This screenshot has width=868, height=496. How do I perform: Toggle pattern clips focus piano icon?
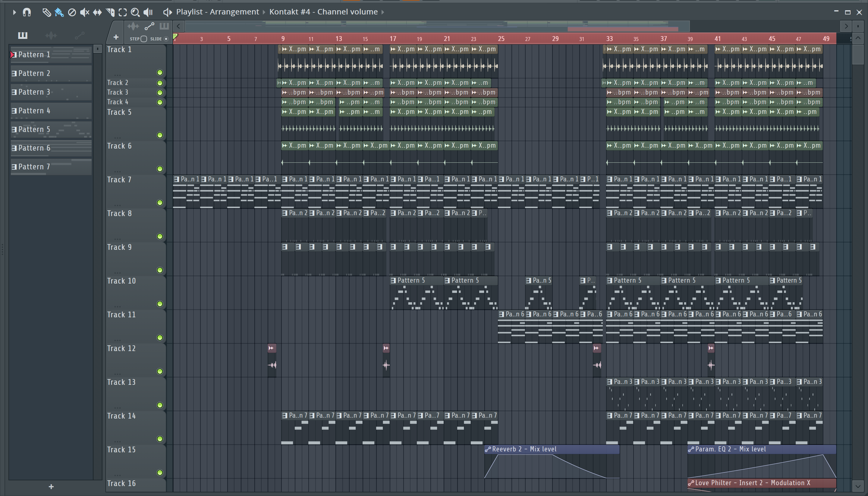click(164, 26)
